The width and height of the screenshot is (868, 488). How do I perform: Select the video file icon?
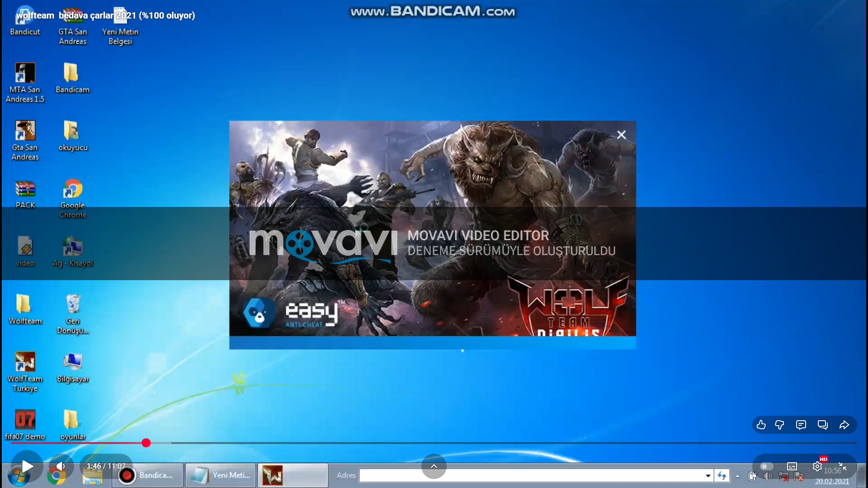pyautogui.click(x=25, y=252)
